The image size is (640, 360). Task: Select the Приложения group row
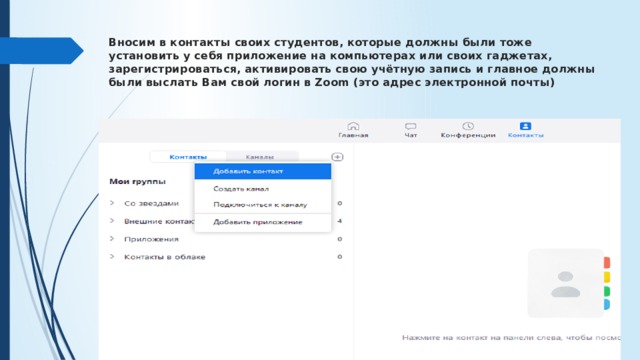226,239
